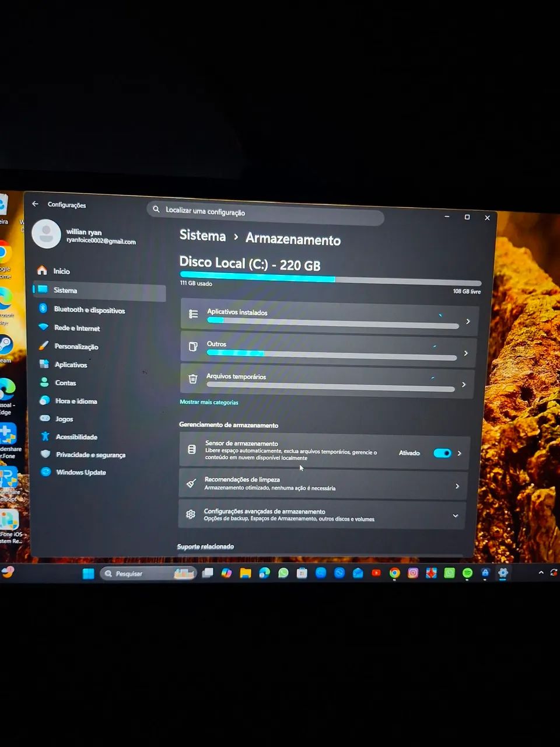Click the Contas person icon

click(x=44, y=382)
